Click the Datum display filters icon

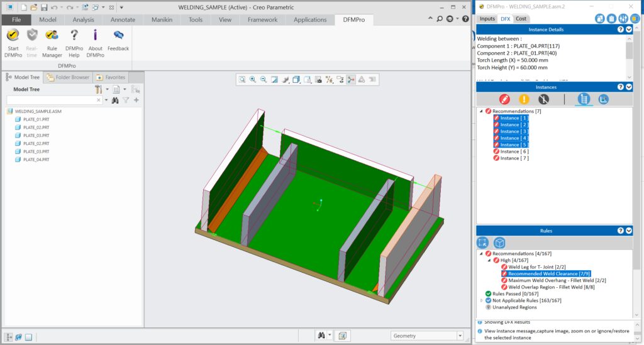click(x=330, y=80)
